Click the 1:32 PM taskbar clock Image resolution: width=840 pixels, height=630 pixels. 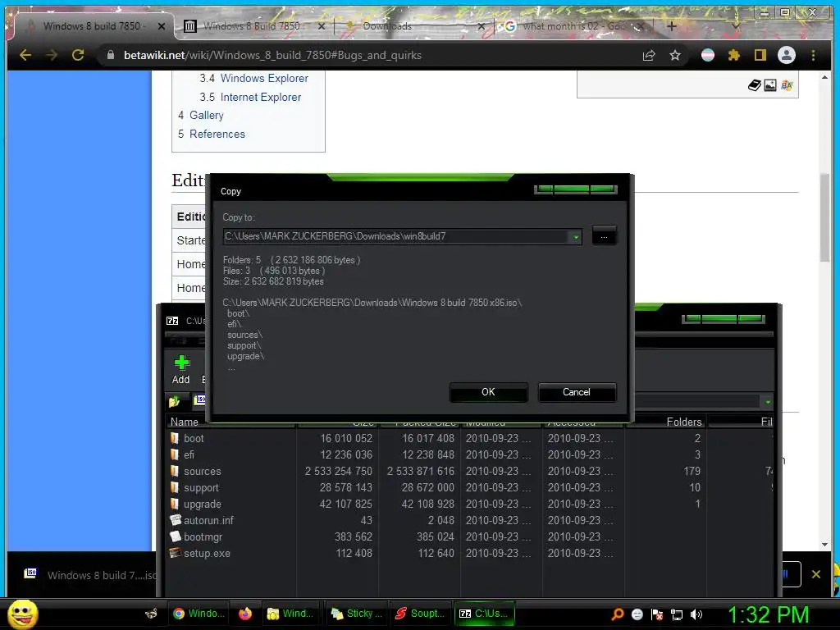(x=768, y=614)
